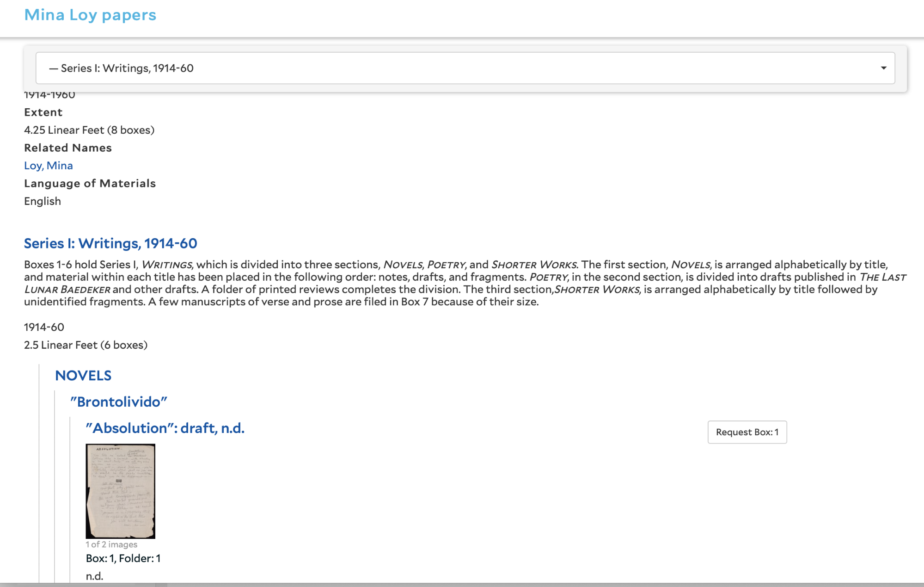Click the 1 of 2 images caption

coord(111,544)
